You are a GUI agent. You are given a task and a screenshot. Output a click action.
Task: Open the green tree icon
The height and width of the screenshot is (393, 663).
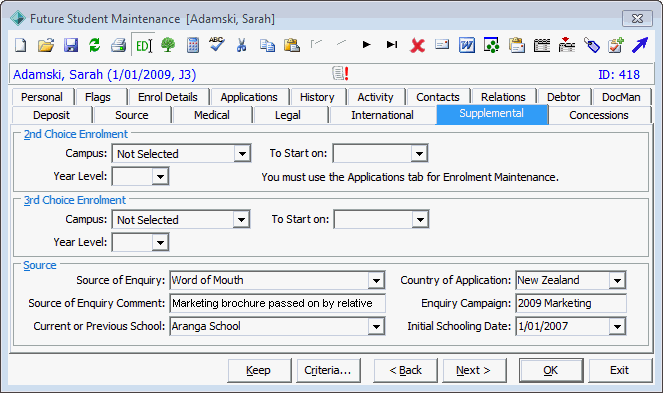click(168, 45)
